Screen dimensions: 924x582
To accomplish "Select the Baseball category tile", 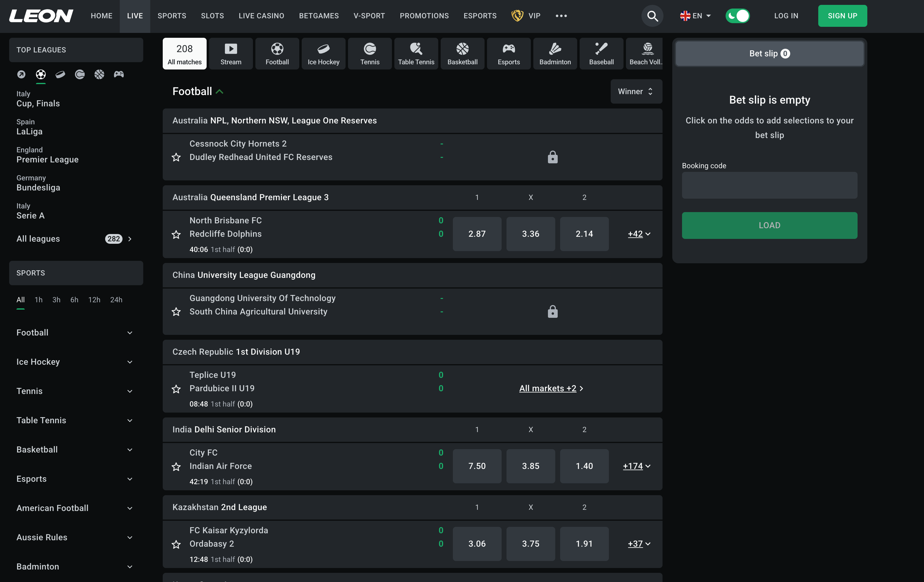I will point(601,53).
